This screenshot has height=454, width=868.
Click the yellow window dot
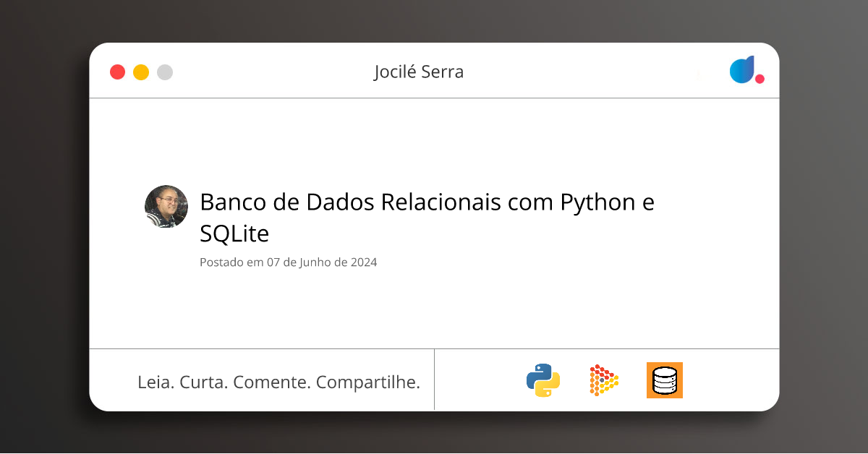click(x=141, y=72)
